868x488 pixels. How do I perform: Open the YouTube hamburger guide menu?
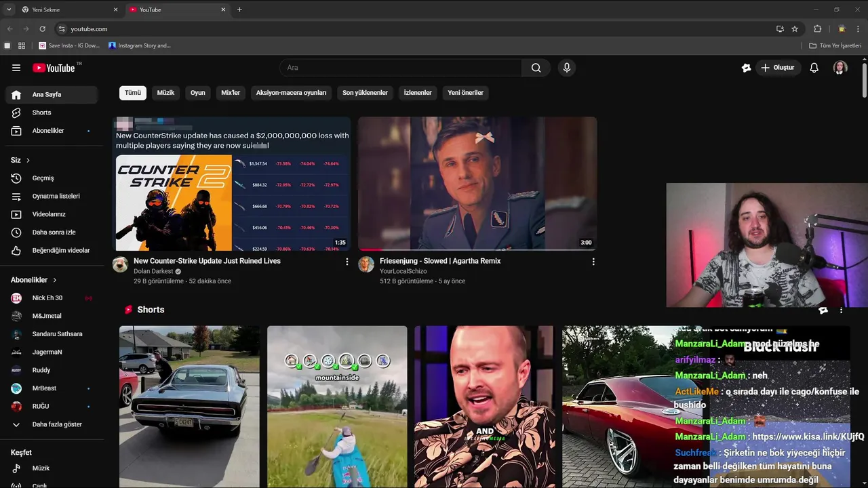click(16, 68)
